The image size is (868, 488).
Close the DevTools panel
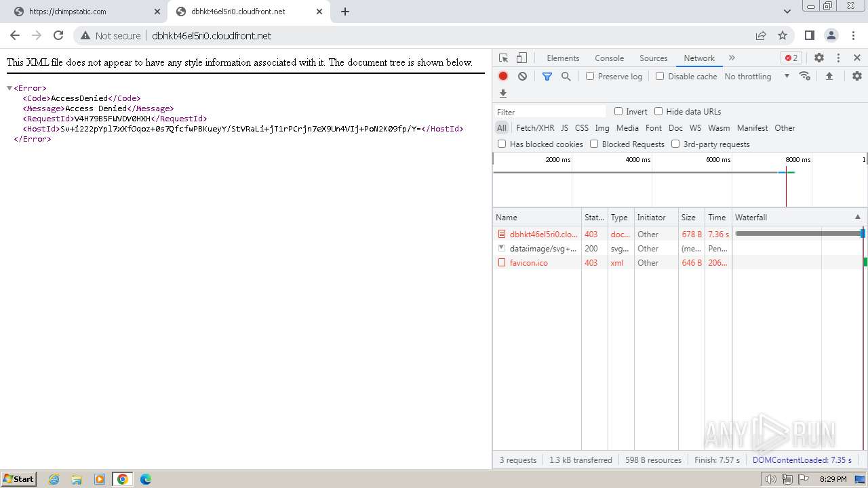tap(857, 58)
